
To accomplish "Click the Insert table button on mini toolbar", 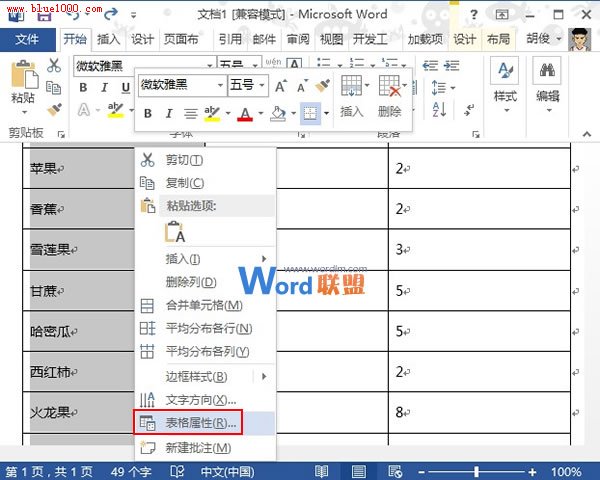I will (352, 96).
